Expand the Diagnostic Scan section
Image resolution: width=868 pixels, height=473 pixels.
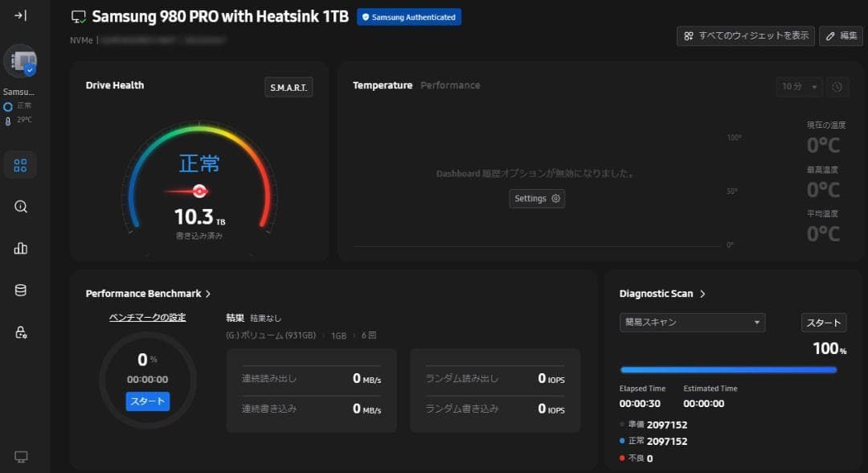pos(662,294)
